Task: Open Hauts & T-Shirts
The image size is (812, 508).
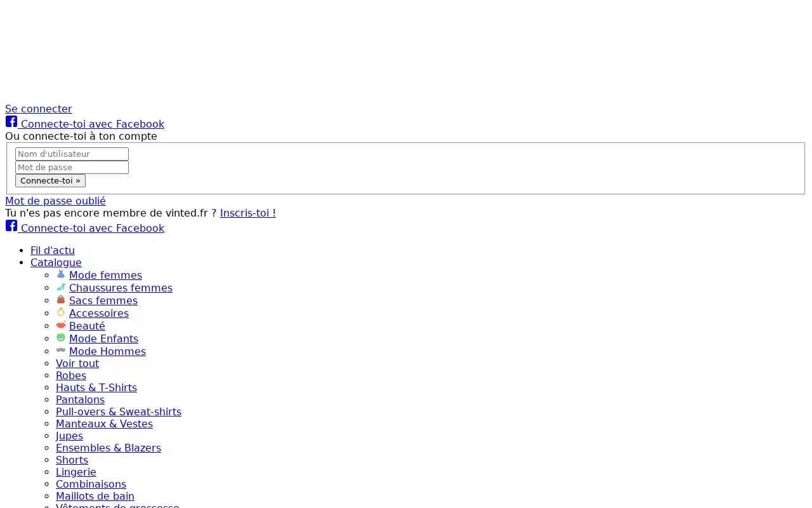Action: 96,388
